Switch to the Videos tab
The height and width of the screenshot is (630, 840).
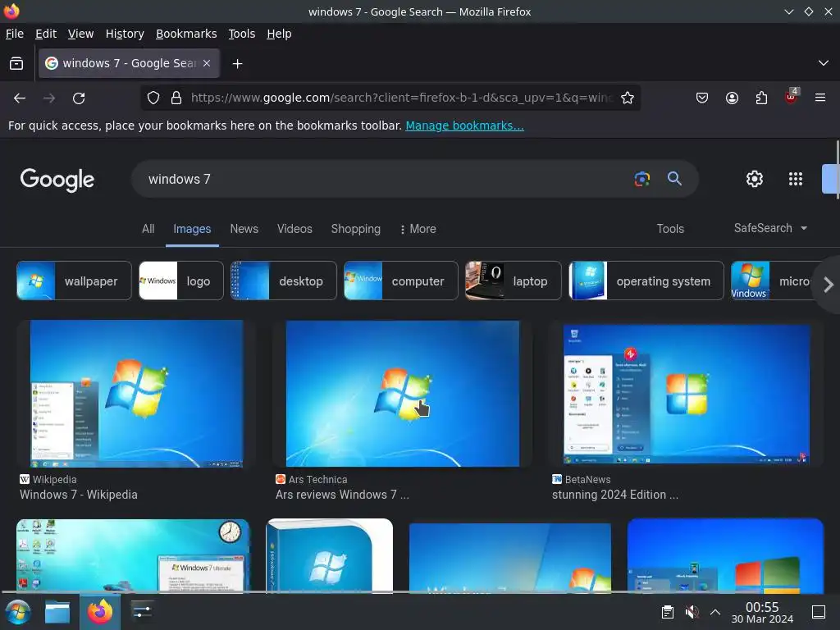click(294, 229)
